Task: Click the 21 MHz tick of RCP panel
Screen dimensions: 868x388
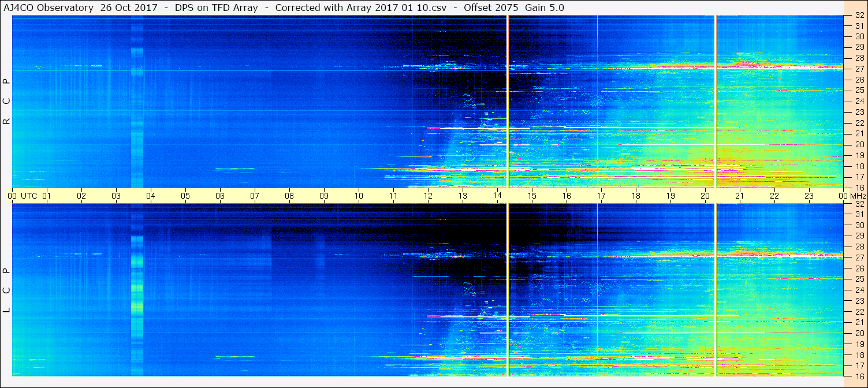Action: pyautogui.click(x=859, y=134)
